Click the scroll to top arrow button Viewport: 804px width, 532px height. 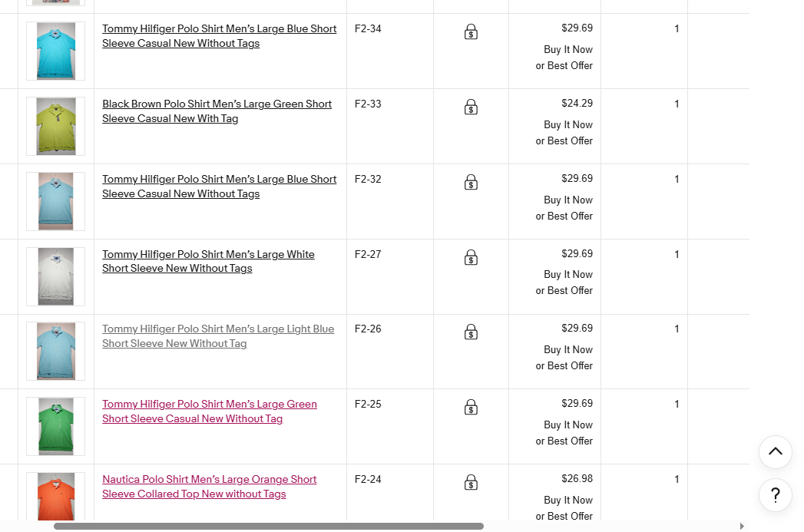pyautogui.click(x=775, y=451)
